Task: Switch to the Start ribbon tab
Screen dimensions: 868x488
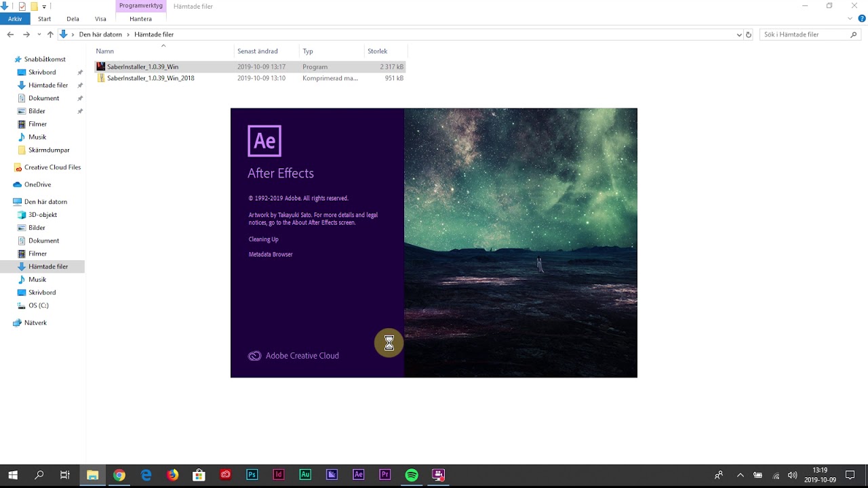Action: tap(44, 19)
